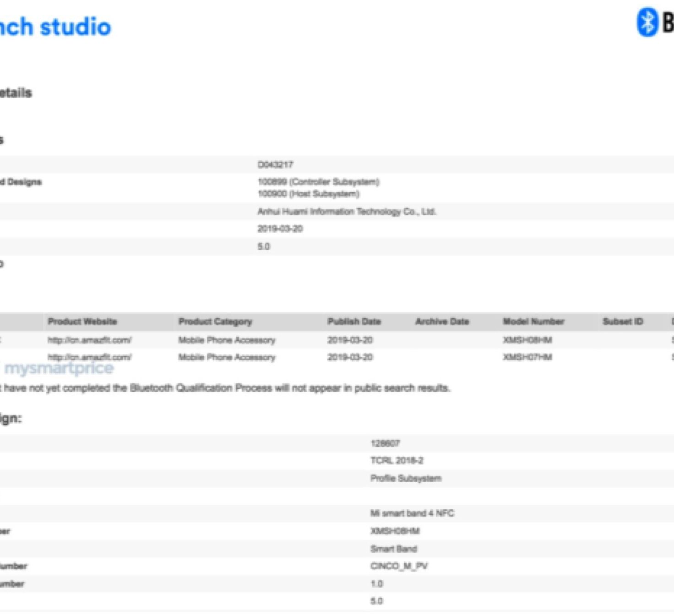674x616 pixels.
Task: Click the Model Number column header
Action: (x=533, y=322)
